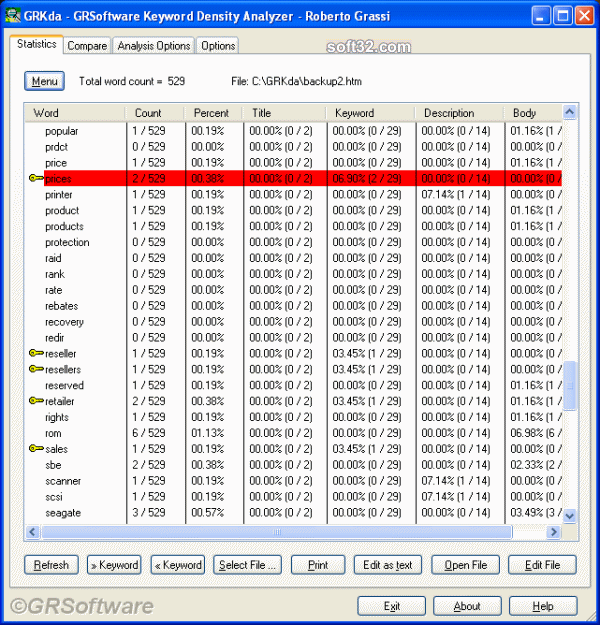This screenshot has width=600, height=625.
Task: Click the Print button
Action: click(318, 565)
